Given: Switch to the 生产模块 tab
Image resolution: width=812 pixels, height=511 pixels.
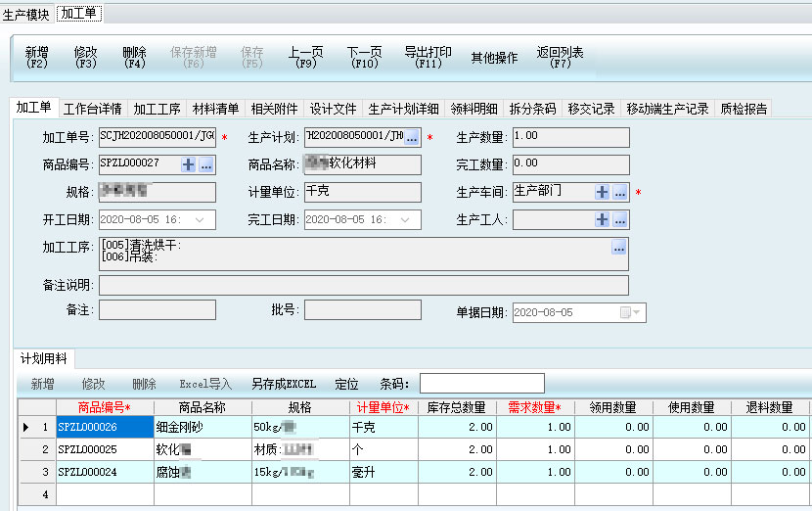Looking at the screenshot, I should point(25,14).
